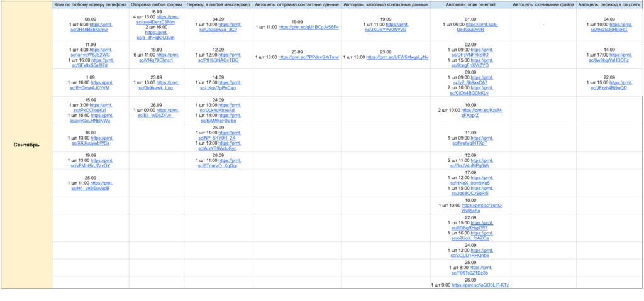
Task: Click the 'Переход в любой мессенджер' header cell
Action: [218, 5]
